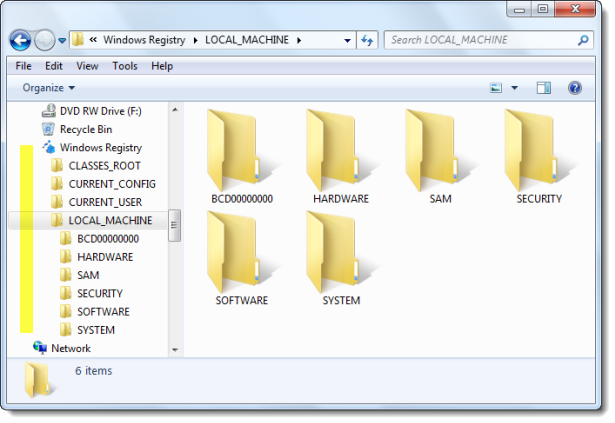Select the BCD00000000 folder in main pane

[x=242, y=157]
